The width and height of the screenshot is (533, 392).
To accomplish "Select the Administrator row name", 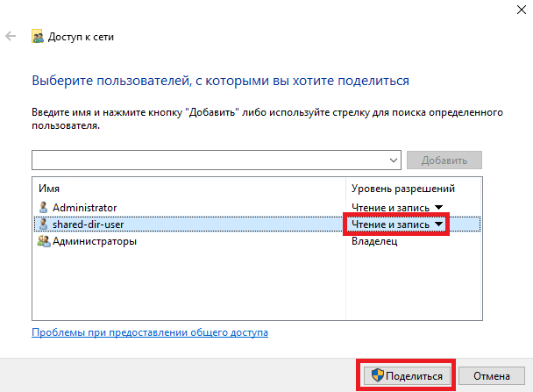I will (85, 207).
